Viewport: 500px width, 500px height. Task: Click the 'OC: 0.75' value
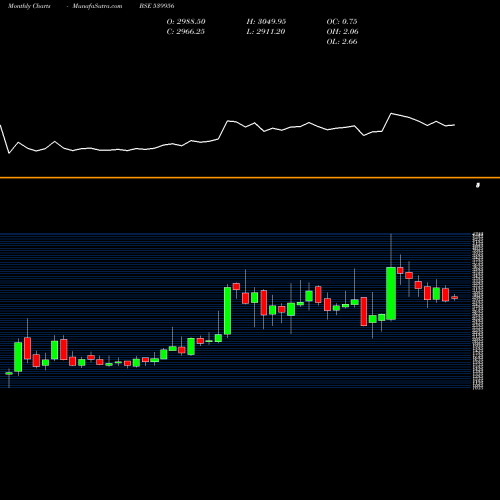[342, 22]
